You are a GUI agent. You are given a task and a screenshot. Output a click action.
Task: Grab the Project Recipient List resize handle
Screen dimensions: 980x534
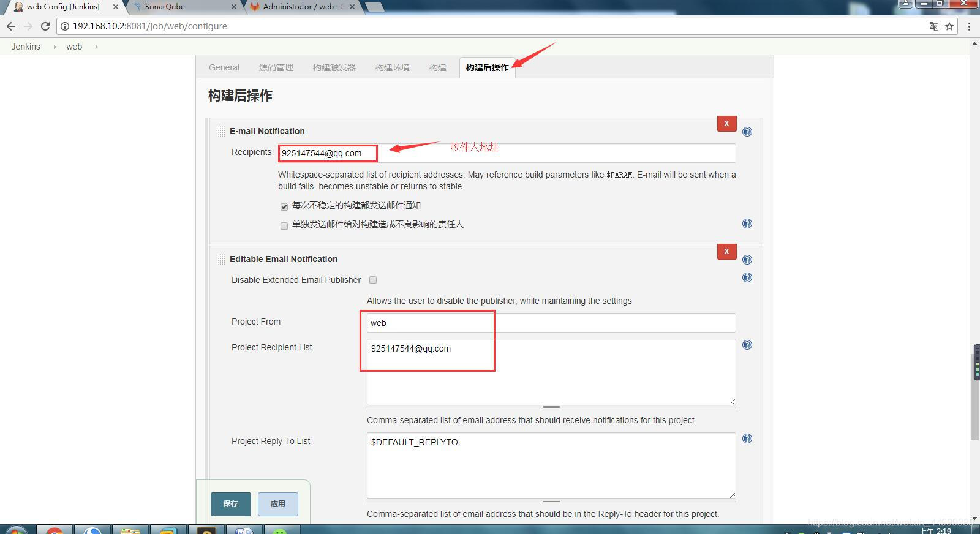(x=551, y=407)
